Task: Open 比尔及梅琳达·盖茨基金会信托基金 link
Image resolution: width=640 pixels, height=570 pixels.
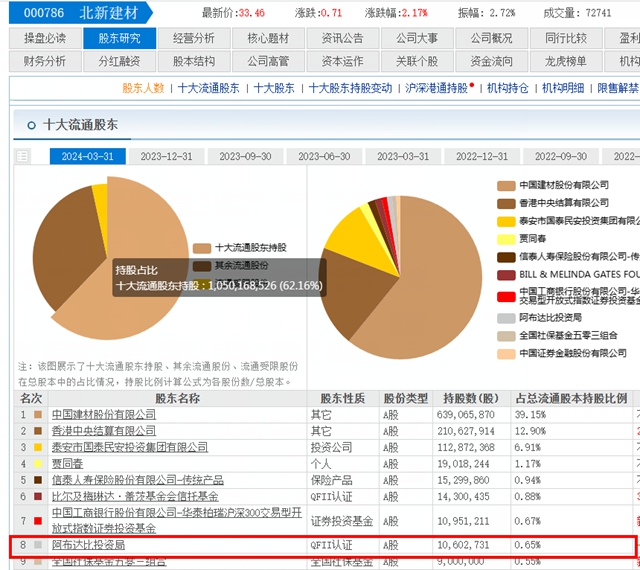Action: 135,497
